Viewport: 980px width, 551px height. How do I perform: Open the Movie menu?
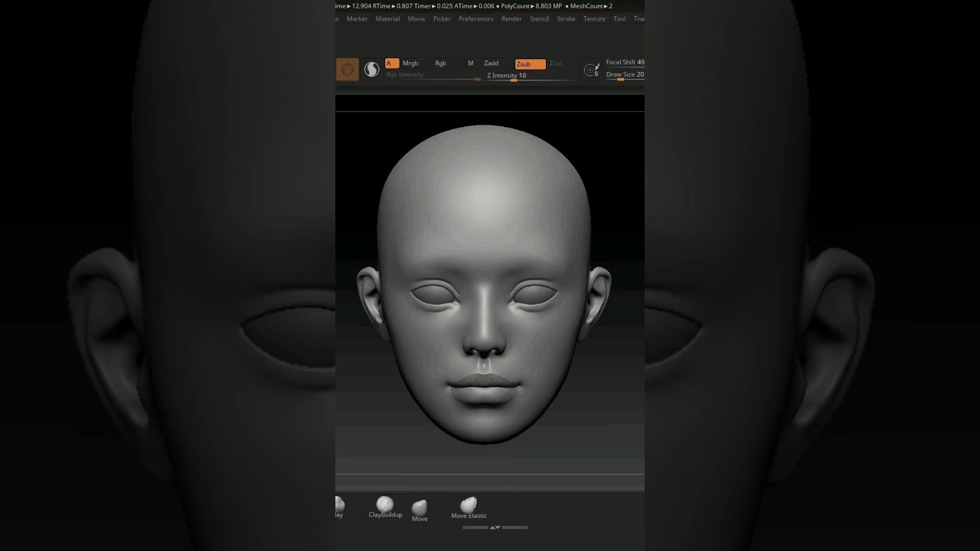point(416,18)
